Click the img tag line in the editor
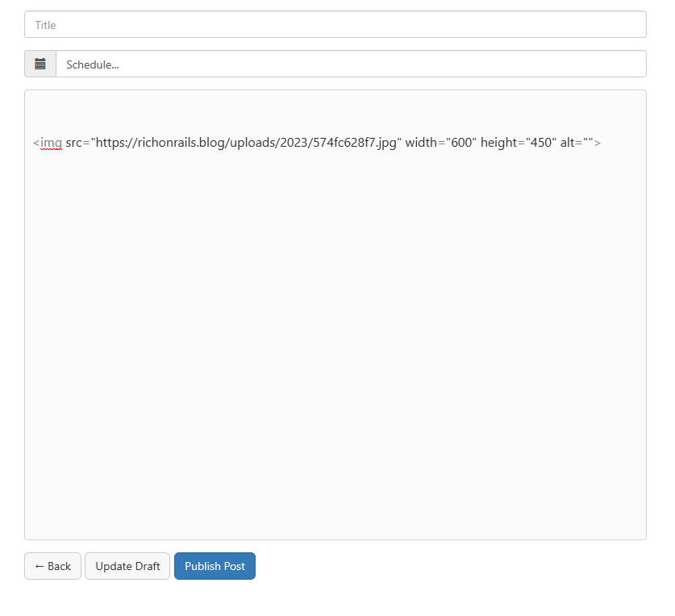 pos(316,143)
